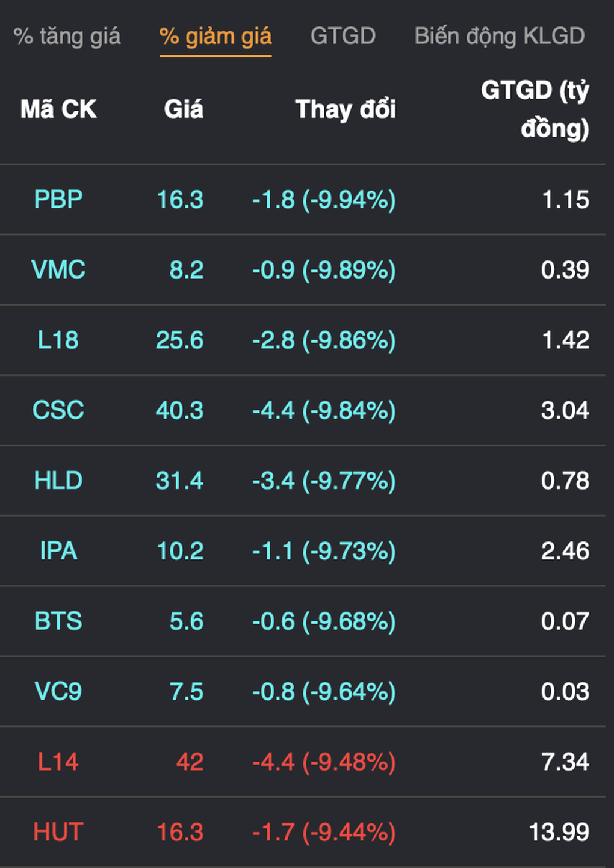Open stock ticker VMC
Image resolution: width=614 pixels, height=868 pixels.
click(58, 269)
